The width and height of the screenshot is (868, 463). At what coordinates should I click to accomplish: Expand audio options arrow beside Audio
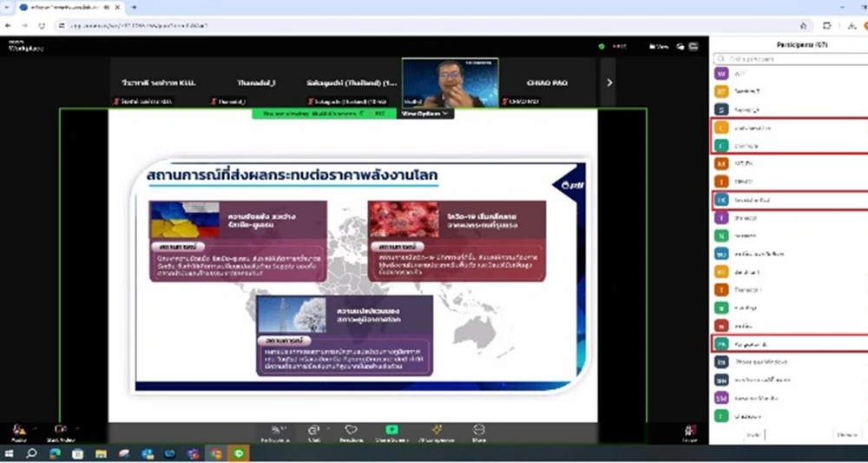tap(36, 428)
